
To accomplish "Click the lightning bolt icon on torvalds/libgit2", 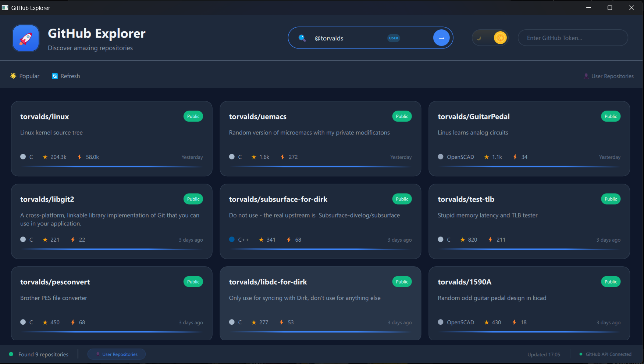I will 73,239.
